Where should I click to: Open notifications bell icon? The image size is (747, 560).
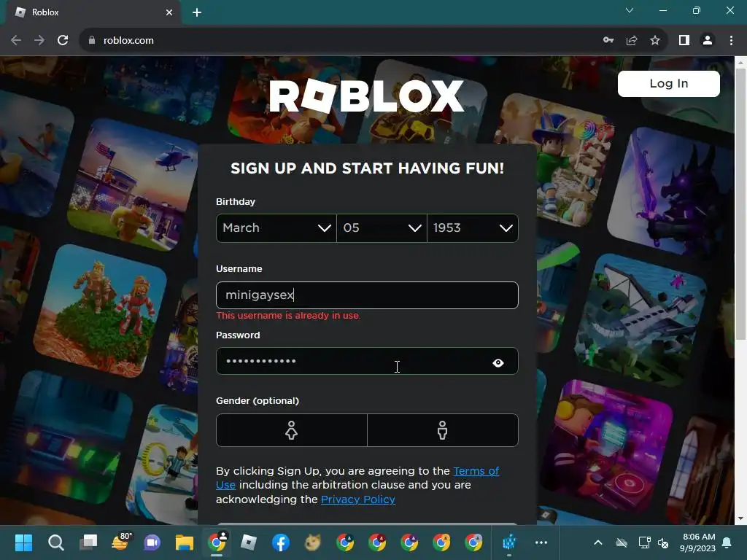pos(727,542)
